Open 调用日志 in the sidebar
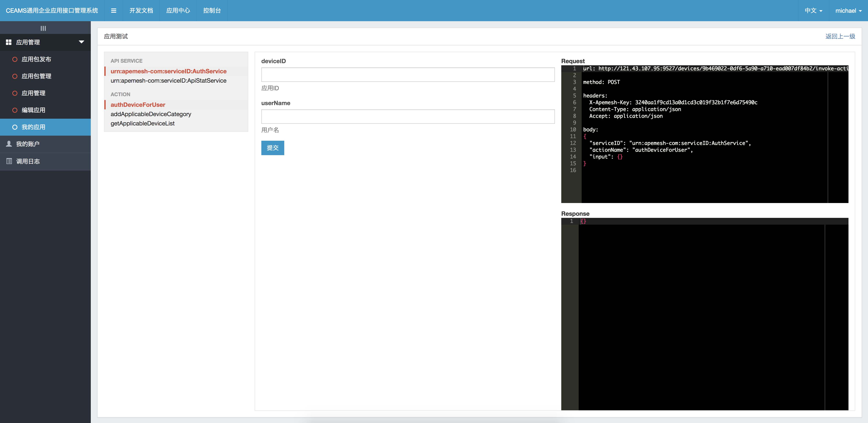 tap(45, 161)
